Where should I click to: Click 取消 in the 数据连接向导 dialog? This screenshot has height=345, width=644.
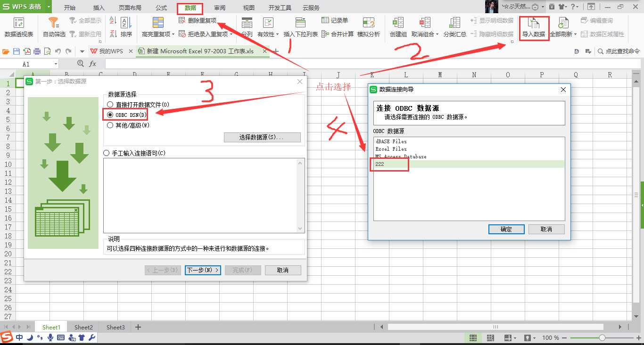click(546, 229)
